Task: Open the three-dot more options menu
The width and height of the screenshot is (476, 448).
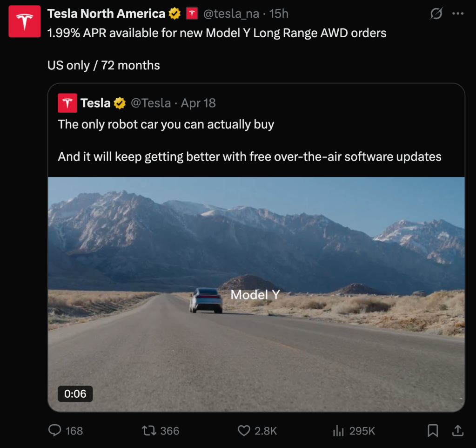Action: point(458,14)
